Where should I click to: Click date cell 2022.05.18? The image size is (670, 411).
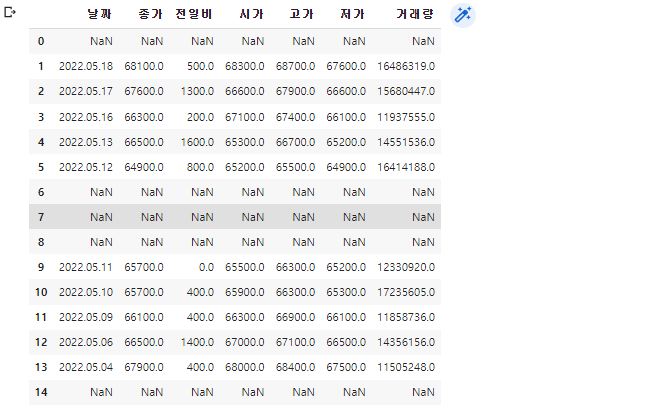(86, 66)
